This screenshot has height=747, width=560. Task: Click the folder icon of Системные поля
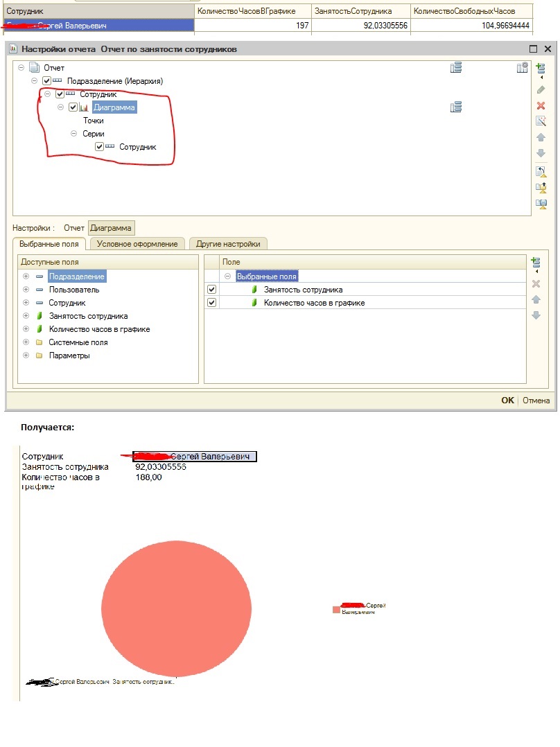point(40,342)
